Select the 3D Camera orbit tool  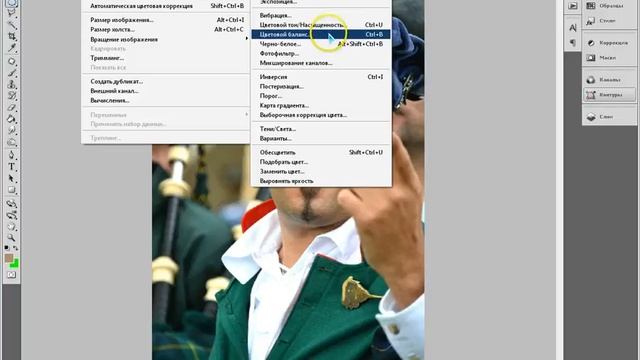(x=11, y=215)
